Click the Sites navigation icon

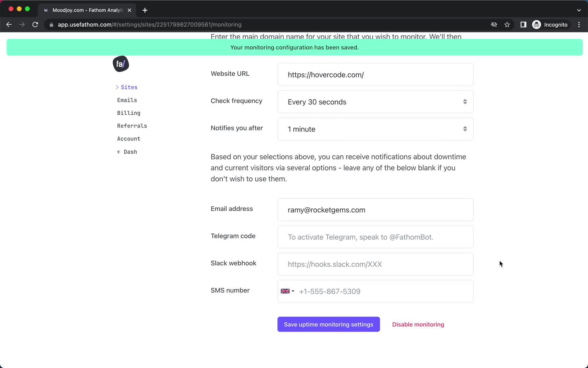point(117,87)
